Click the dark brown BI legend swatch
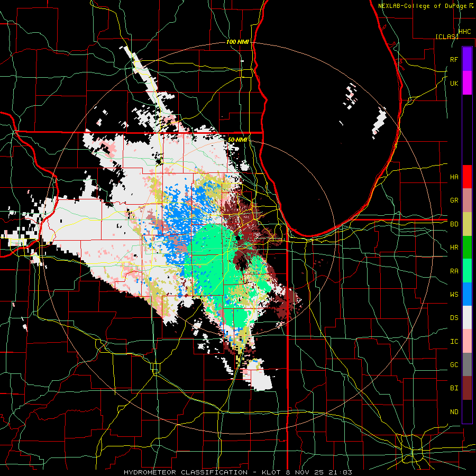 tap(467, 388)
